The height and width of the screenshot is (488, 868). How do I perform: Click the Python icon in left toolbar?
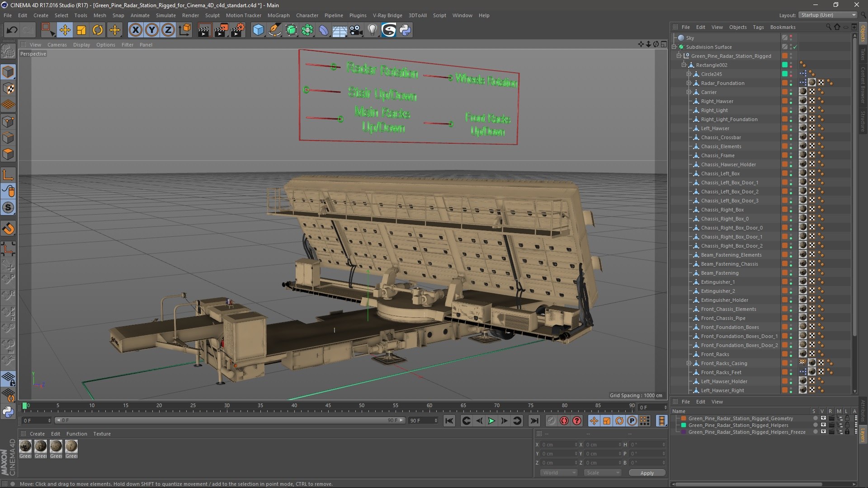pos(8,412)
